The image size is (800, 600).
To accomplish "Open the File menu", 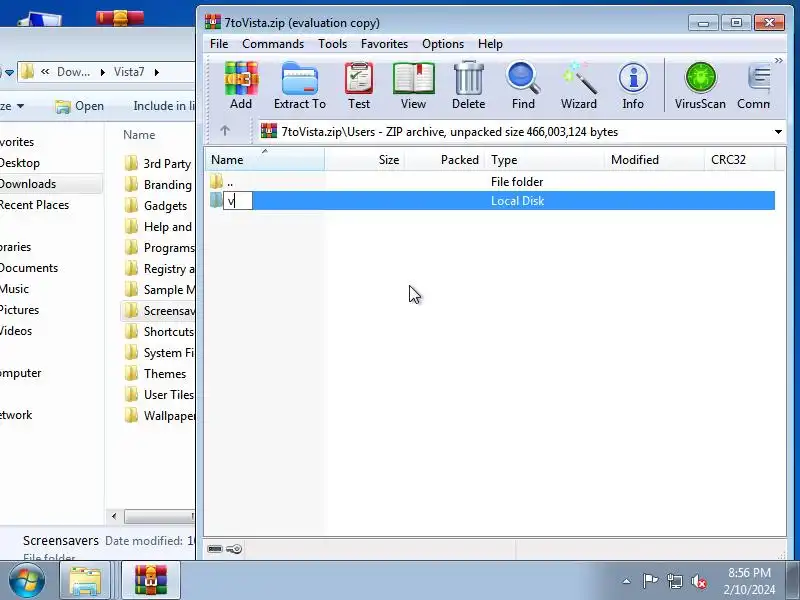I will coord(219,44).
